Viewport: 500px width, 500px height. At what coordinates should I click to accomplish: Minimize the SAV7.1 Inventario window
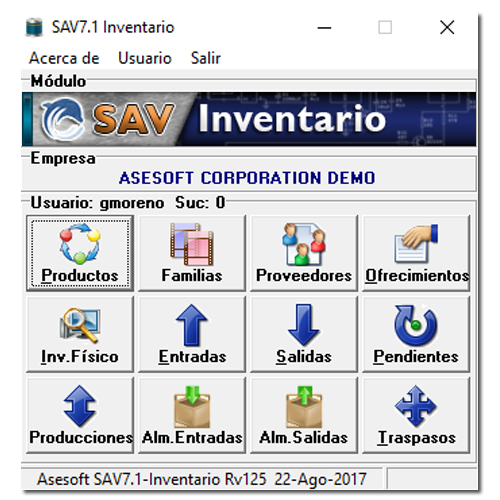coord(324,28)
